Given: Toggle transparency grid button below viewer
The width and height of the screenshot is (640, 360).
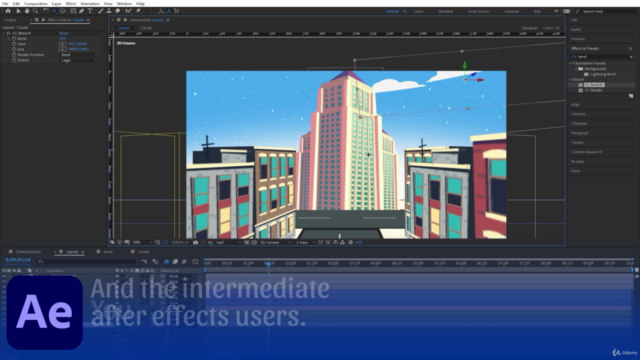Looking at the screenshot, I should point(253,242).
